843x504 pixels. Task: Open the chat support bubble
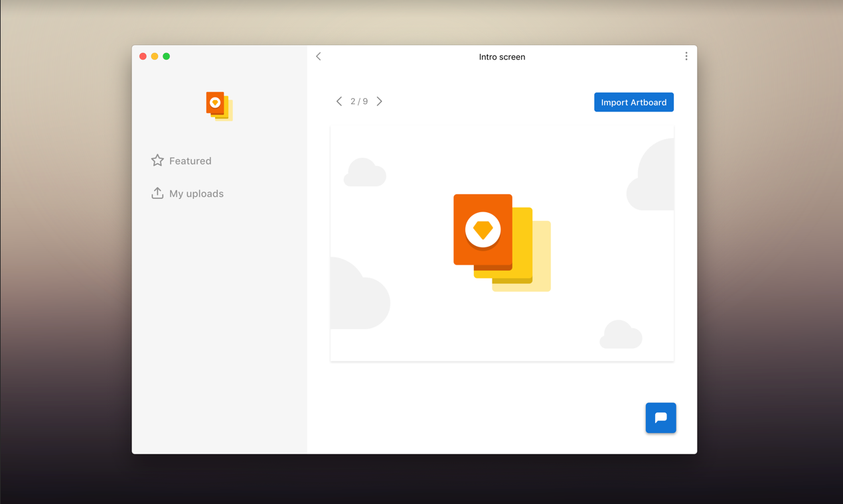pyautogui.click(x=660, y=418)
